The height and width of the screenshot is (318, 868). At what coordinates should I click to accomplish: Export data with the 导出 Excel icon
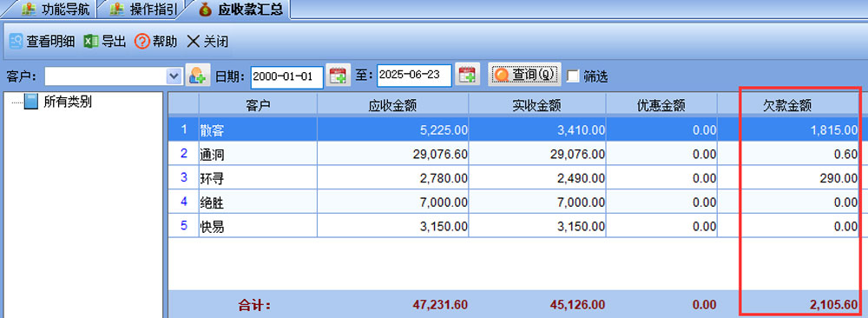91,42
